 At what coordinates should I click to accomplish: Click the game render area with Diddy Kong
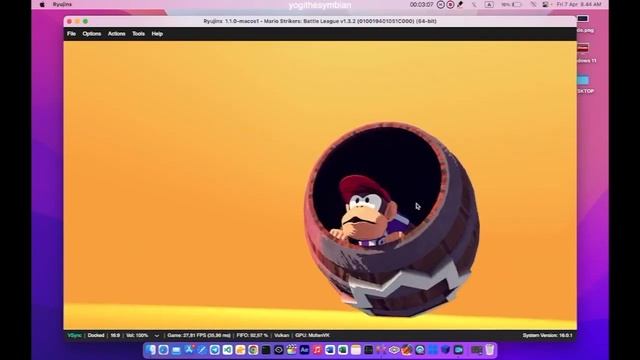click(320, 185)
